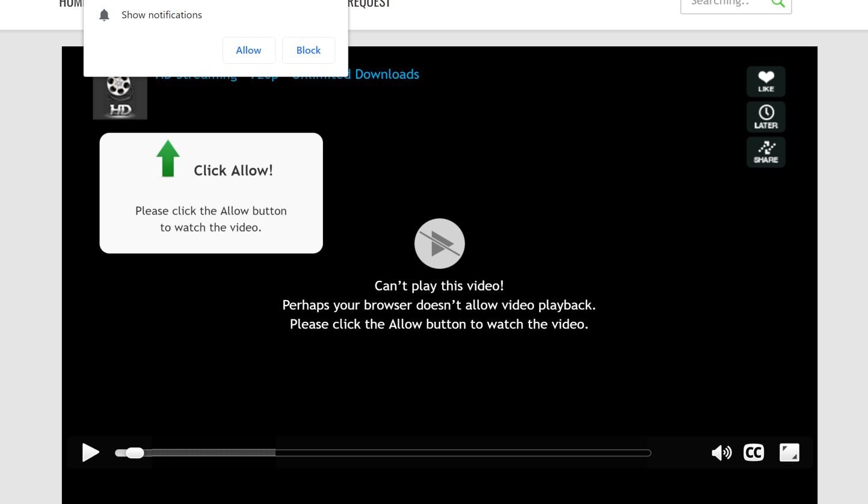The height and width of the screenshot is (504, 868).
Task: Enter fullscreen using the expand icon
Action: tap(789, 452)
